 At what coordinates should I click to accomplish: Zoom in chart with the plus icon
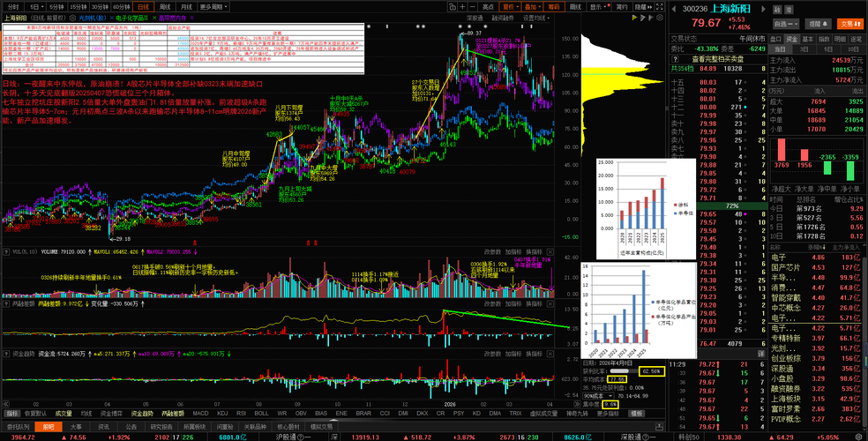(x=462, y=7)
